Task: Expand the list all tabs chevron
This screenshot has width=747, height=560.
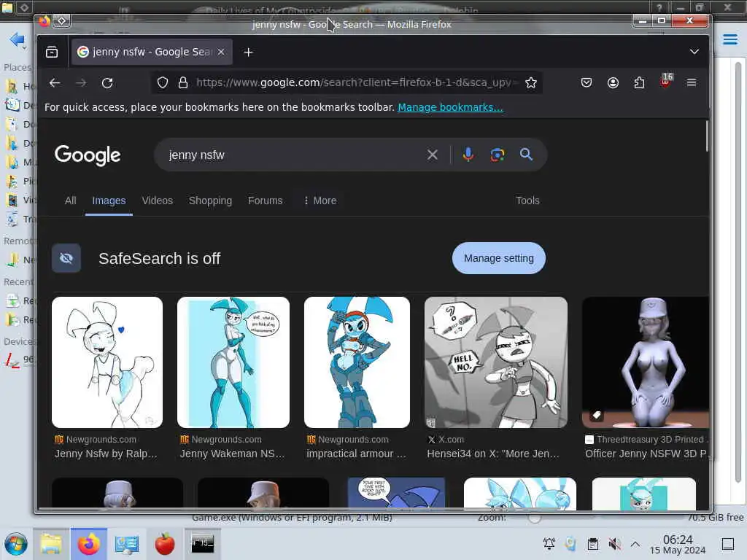Action: coord(694,52)
